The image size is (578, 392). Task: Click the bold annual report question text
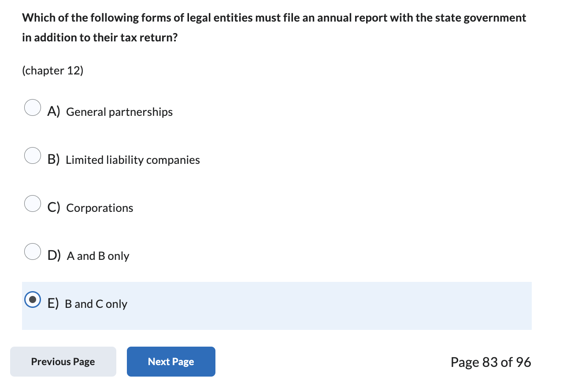(274, 28)
